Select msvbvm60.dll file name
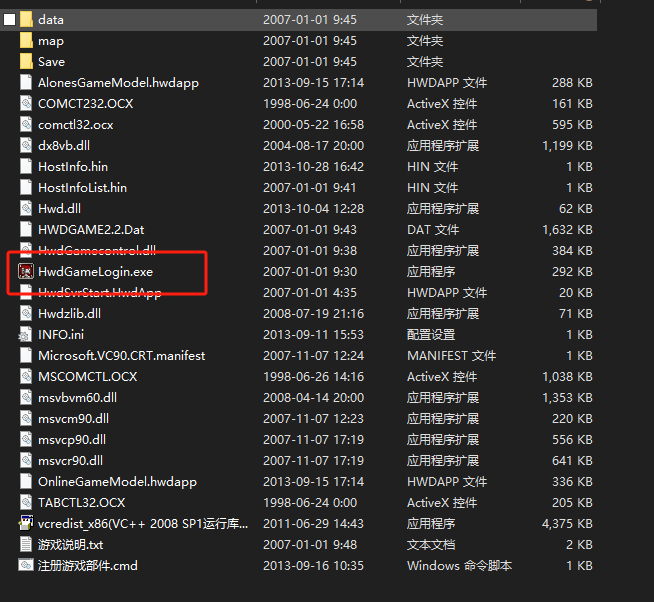The width and height of the screenshot is (654, 602). click(x=77, y=398)
